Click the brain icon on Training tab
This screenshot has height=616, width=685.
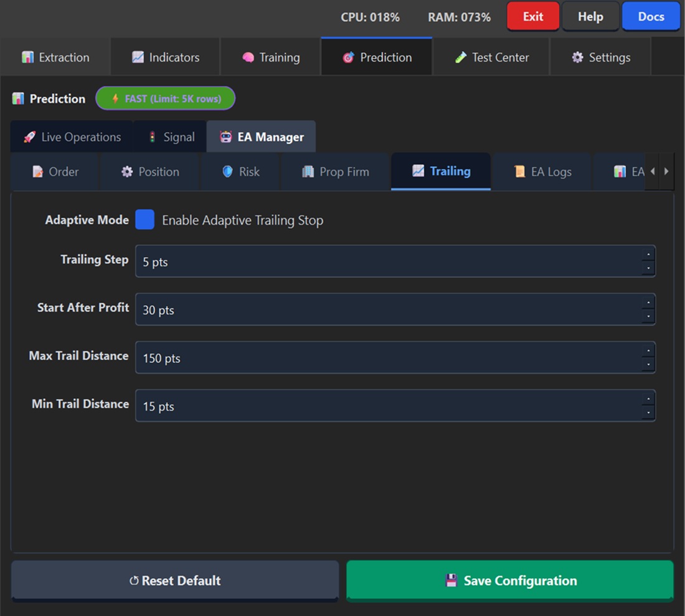(248, 57)
